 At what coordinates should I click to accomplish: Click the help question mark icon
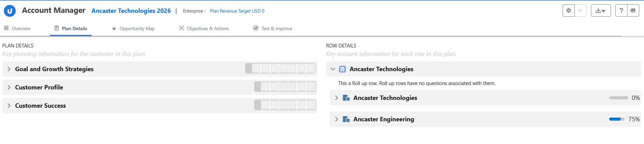[621, 11]
